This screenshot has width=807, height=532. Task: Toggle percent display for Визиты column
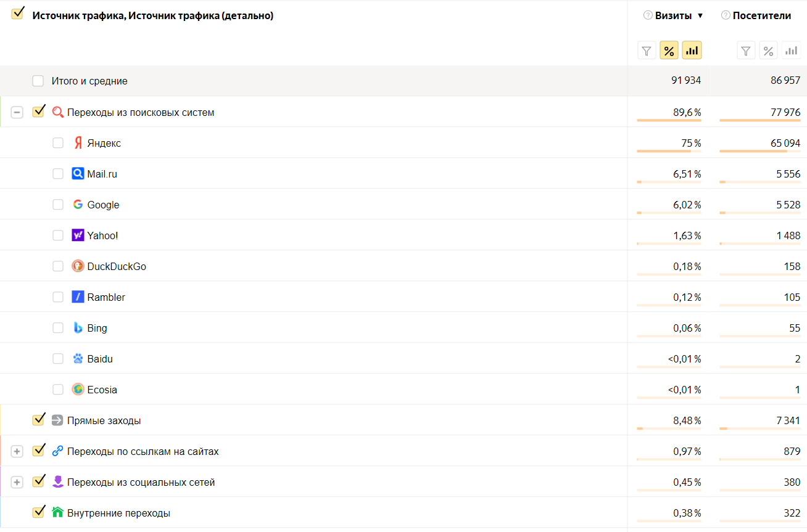tap(669, 51)
